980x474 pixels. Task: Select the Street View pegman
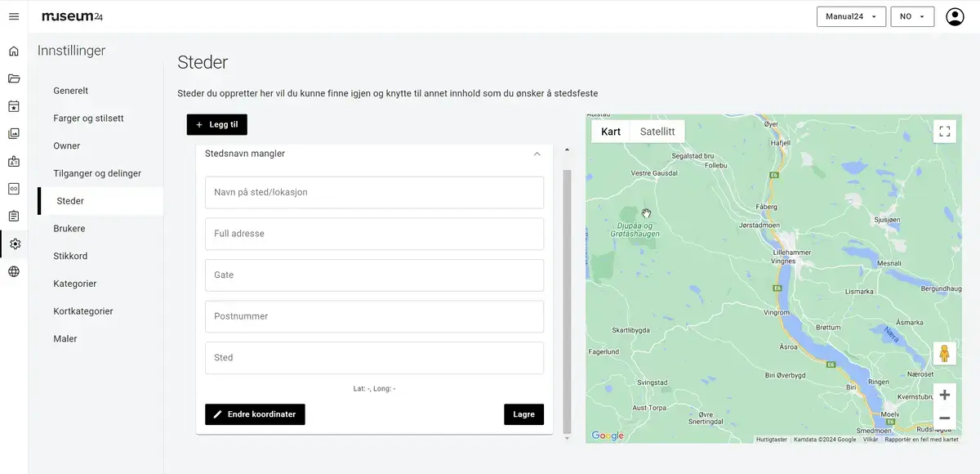[945, 354]
